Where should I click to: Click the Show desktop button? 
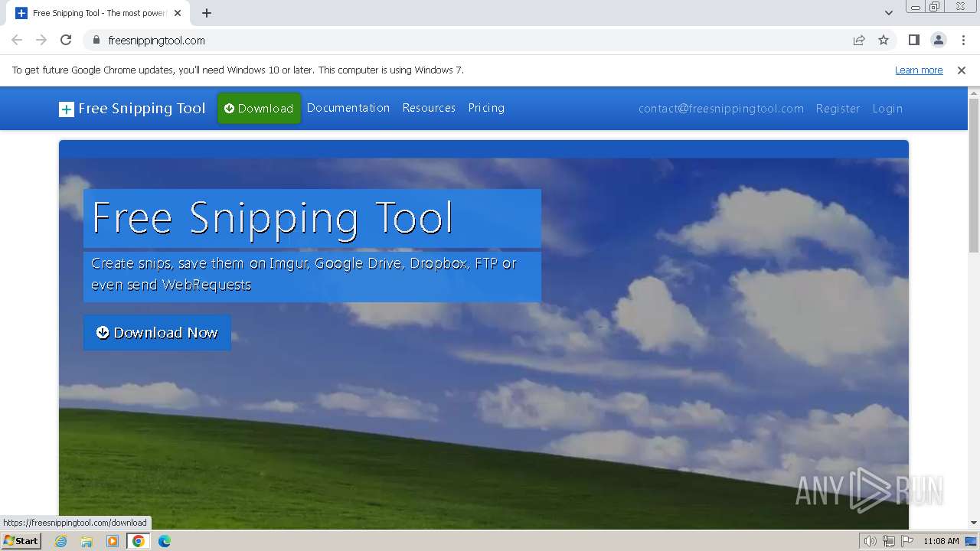(x=972, y=541)
